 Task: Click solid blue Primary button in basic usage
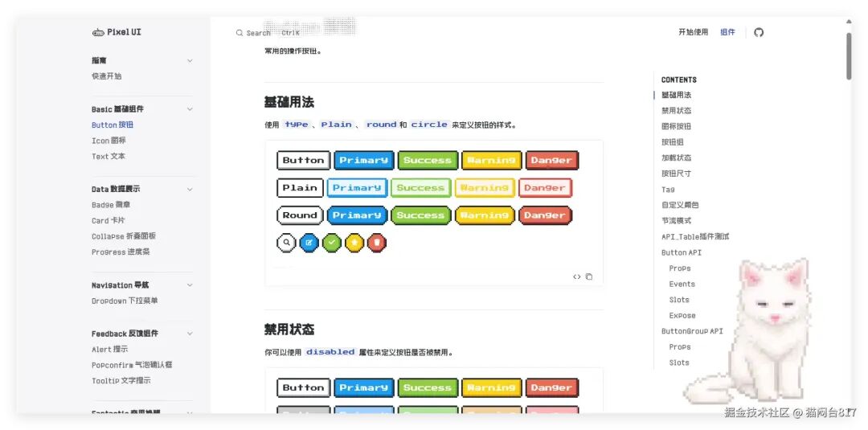[364, 161]
